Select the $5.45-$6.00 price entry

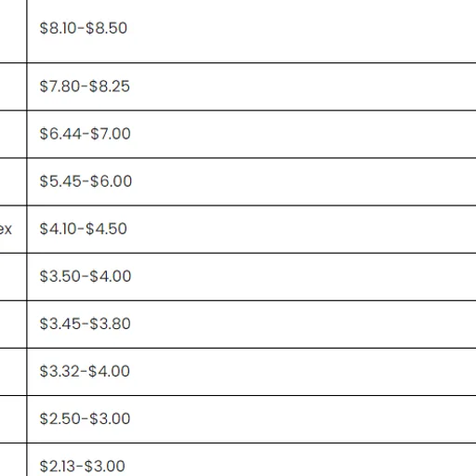pyautogui.click(x=86, y=181)
